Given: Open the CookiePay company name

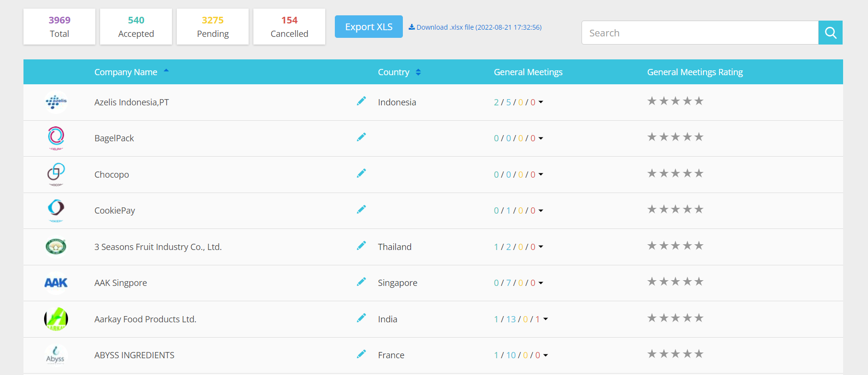Looking at the screenshot, I should pyautogui.click(x=114, y=211).
